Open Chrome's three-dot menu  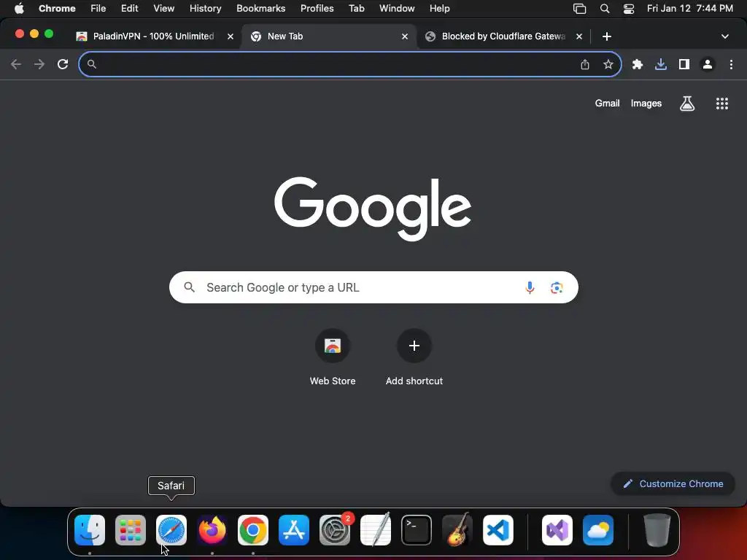point(731,64)
